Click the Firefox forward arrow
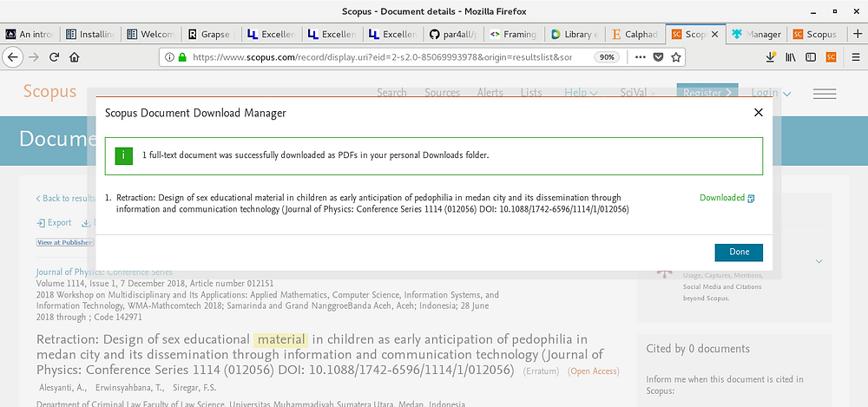868x407 pixels. [34, 57]
